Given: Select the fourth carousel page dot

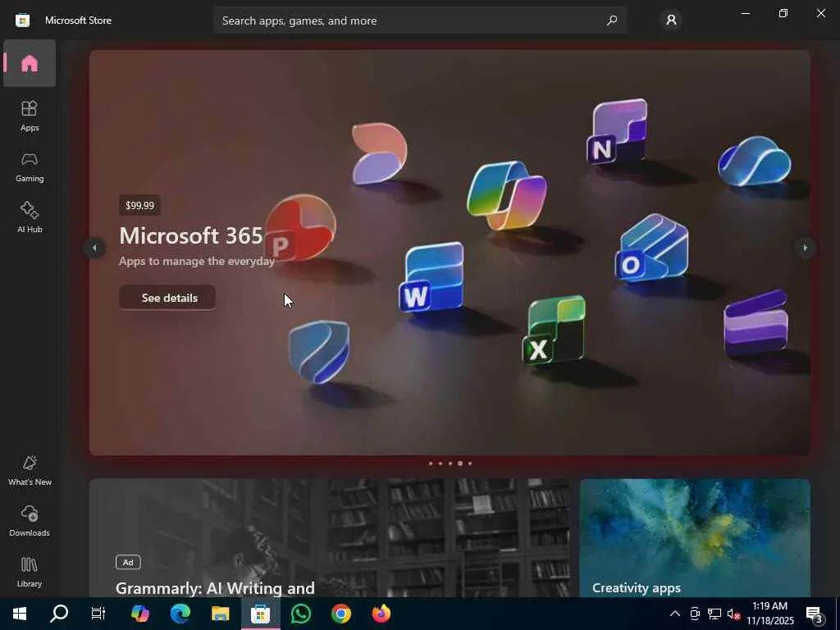Looking at the screenshot, I should (459, 463).
